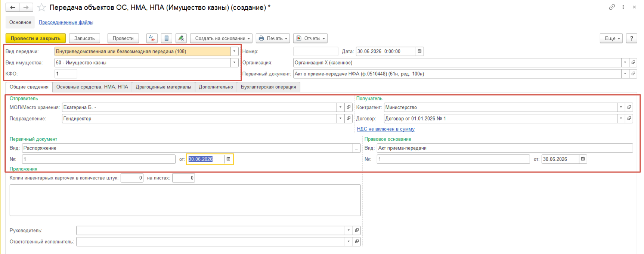Open calendar for the Дата field
Image resolution: width=644 pixels, height=254 pixels.
419,51
